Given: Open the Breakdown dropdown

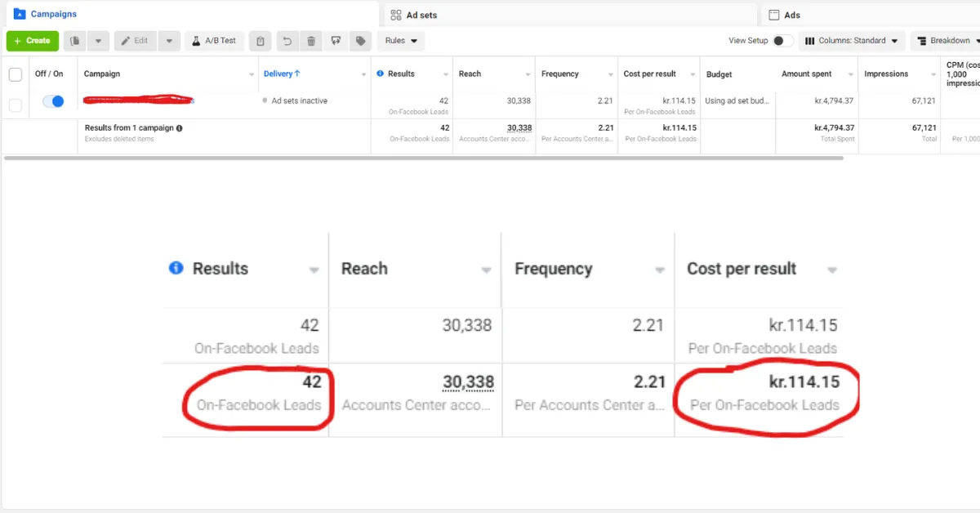Looking at the screenshot, I should pos(946,41).
